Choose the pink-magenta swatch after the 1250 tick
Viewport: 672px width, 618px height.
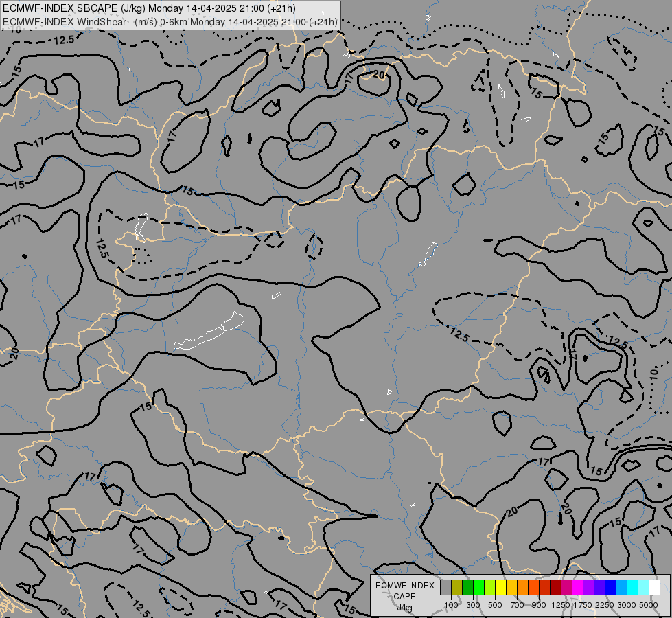[x=566, y=587]
